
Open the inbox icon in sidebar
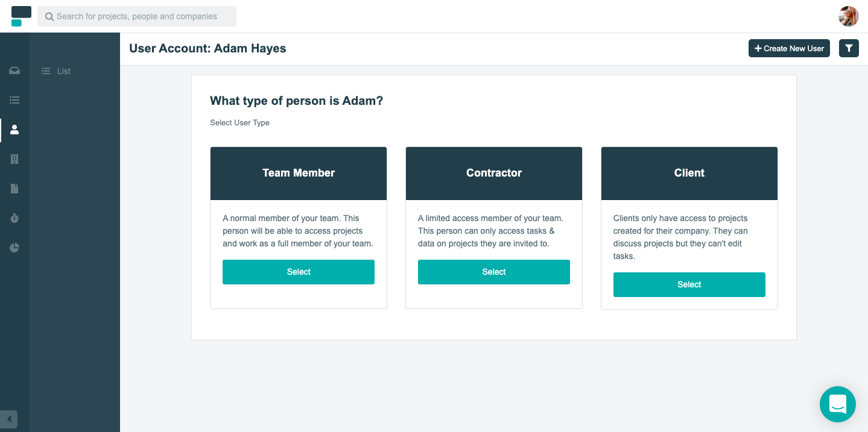tap(14, 71)
